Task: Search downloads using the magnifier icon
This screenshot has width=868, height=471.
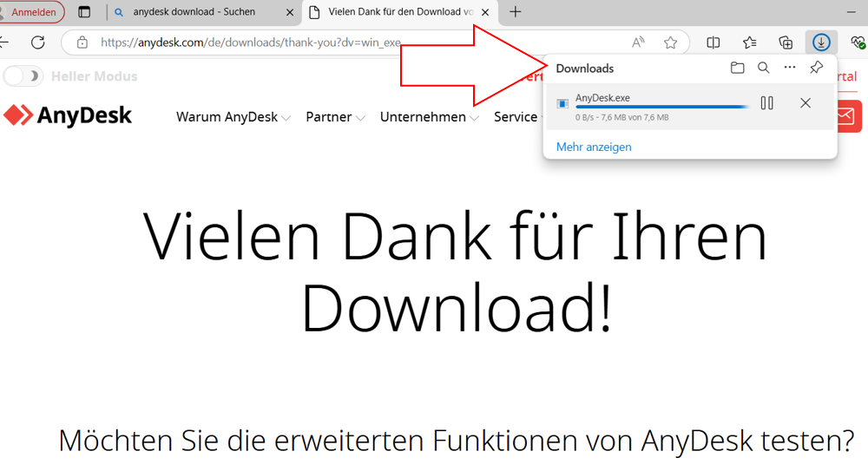Action: click(x=763, y=68)
